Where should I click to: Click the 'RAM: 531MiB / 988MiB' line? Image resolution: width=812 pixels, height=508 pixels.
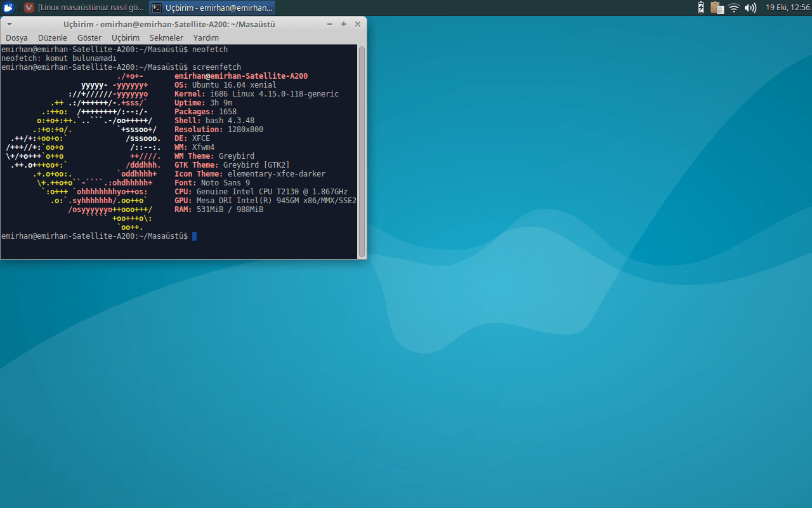coord(219,210)
